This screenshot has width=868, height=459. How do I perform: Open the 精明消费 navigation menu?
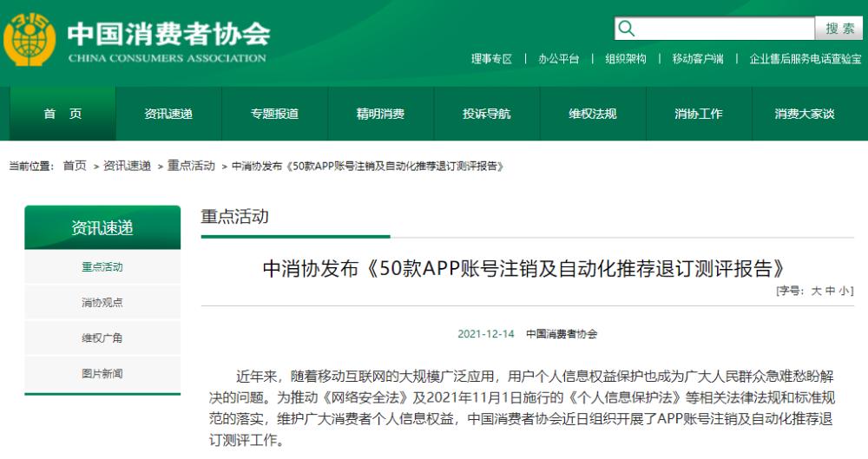pos(380,114)
